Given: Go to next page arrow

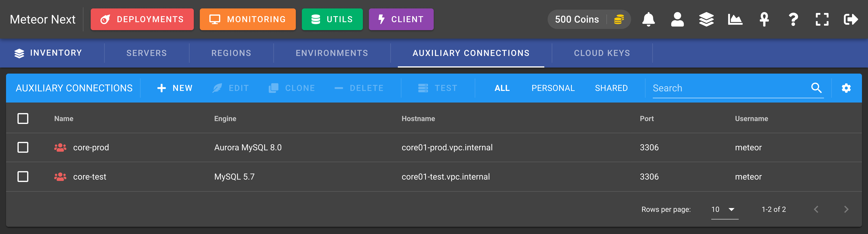Looking at the screenshot, I should [846, 209].
